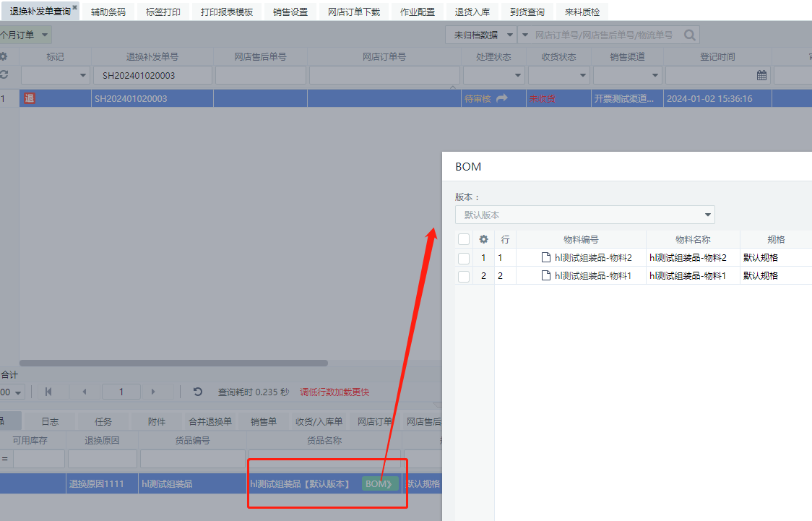The image size is (812, 521).
Task: Click the forward arrow beside 待审核
Action: tap(502, 98)
